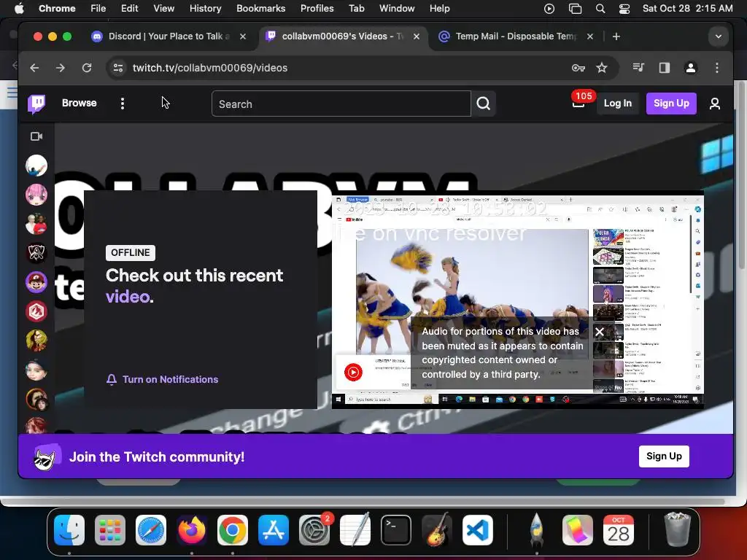Expand the tab search dropdown arrow

719,36
